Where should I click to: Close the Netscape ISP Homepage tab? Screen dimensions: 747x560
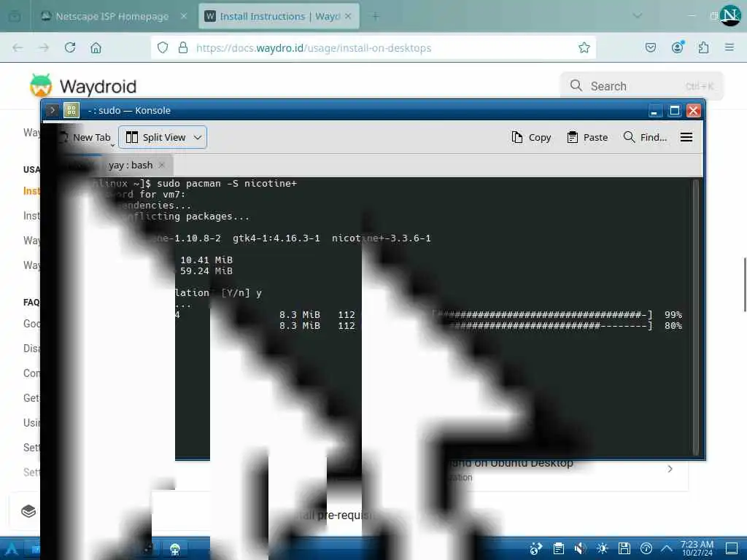pos(184,16)
